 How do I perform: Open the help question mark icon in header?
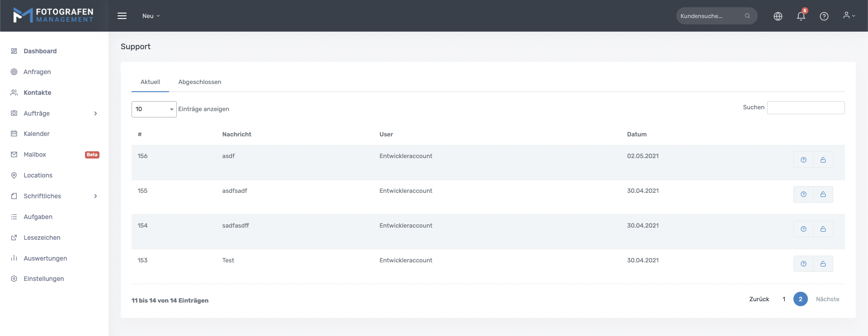coord(824,16)
